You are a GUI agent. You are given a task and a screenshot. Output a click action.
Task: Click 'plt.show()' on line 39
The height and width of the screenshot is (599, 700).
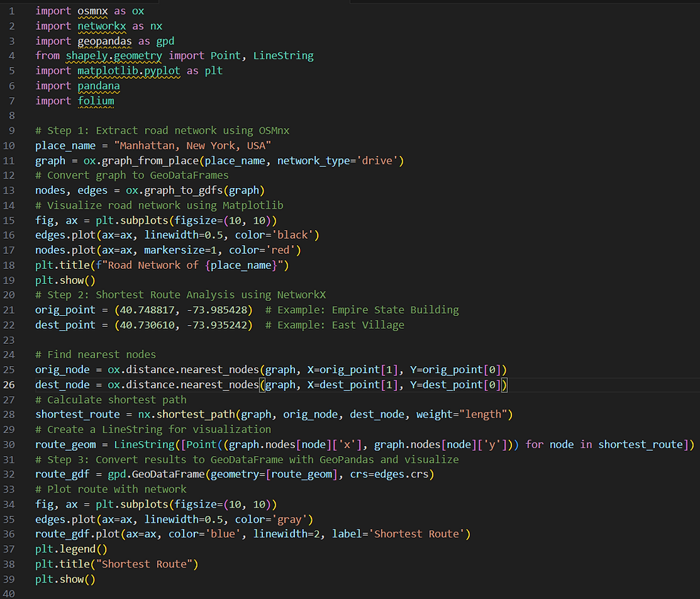coord(65,580)
